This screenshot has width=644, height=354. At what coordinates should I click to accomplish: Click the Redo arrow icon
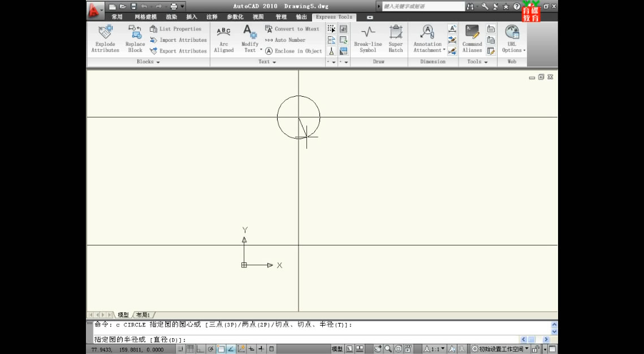(x=158, y=7)
